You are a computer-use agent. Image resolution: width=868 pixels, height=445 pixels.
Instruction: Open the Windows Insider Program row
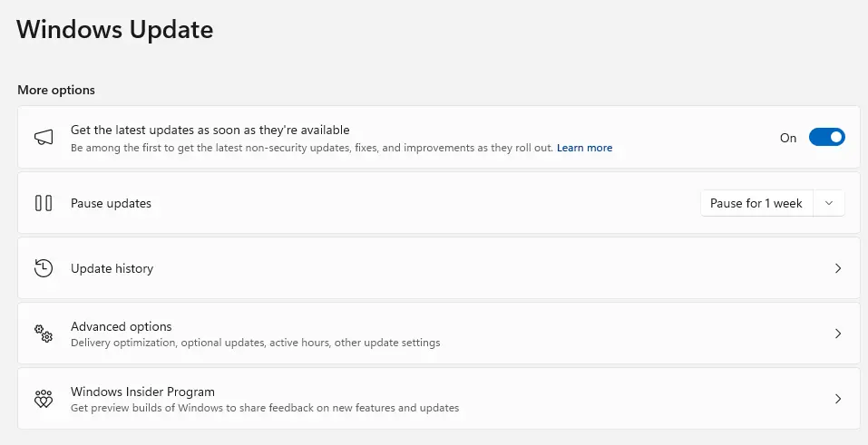tap(142, 392)
